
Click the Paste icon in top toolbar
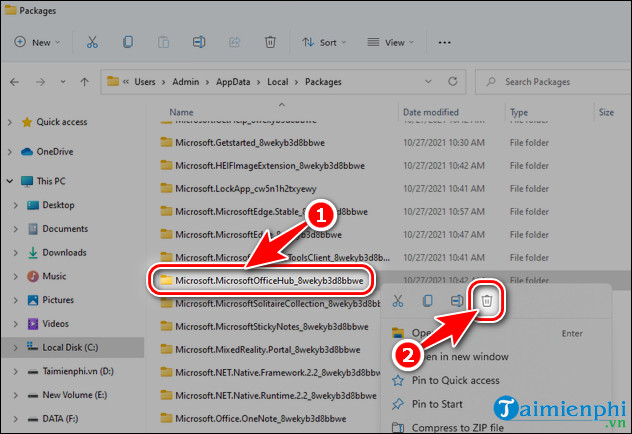[x=163, y=42]
